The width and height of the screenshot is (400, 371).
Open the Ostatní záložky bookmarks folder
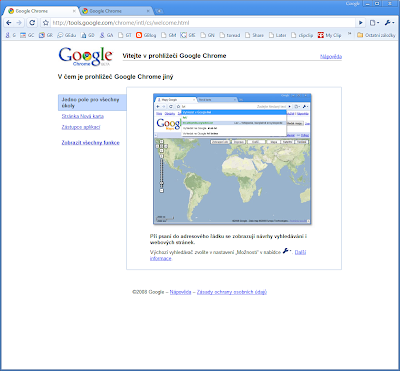click(376, 35)
